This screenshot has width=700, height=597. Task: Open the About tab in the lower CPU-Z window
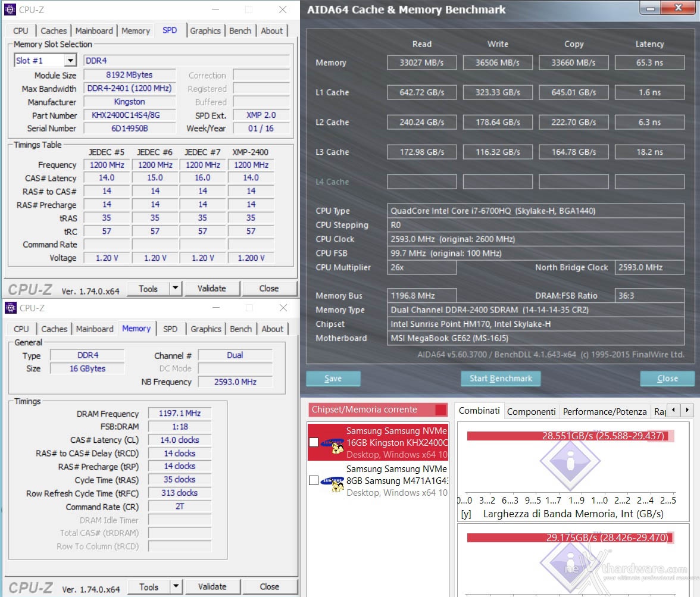click(273, 329)
